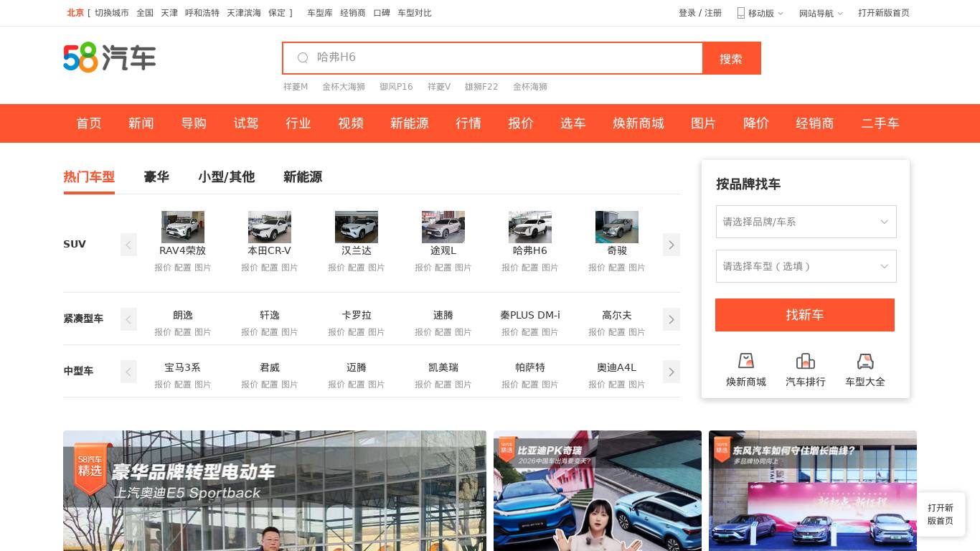The height and width of the screenshot is (551, 980).
Task: Expand the 网站导航 chevron menu
Action: [840, 13]
